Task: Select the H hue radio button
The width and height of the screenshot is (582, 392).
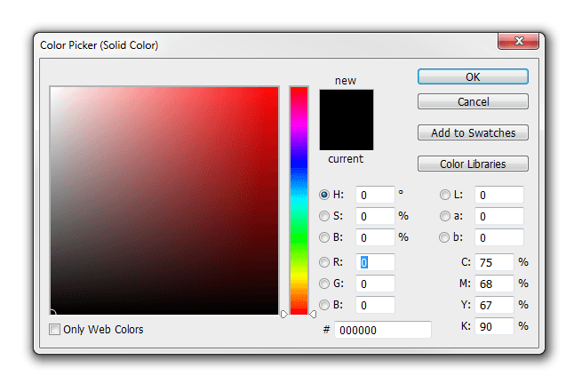Action: point(324,195)
